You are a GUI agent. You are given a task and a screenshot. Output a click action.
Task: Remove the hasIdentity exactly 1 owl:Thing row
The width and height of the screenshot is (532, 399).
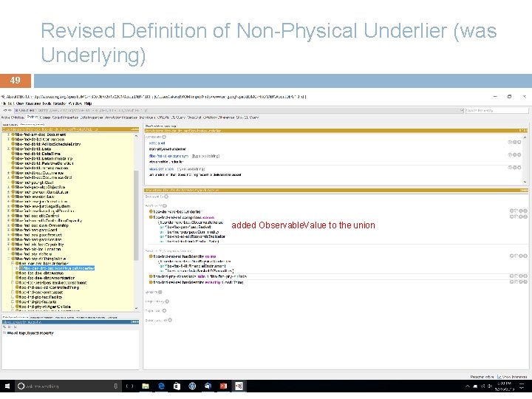(x=521, y=282)
